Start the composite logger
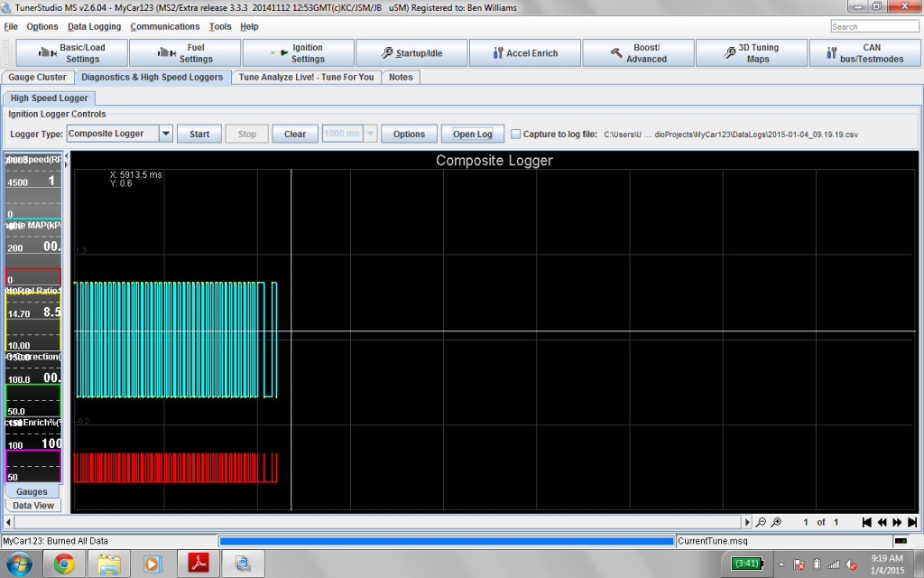 coord(199,134)
